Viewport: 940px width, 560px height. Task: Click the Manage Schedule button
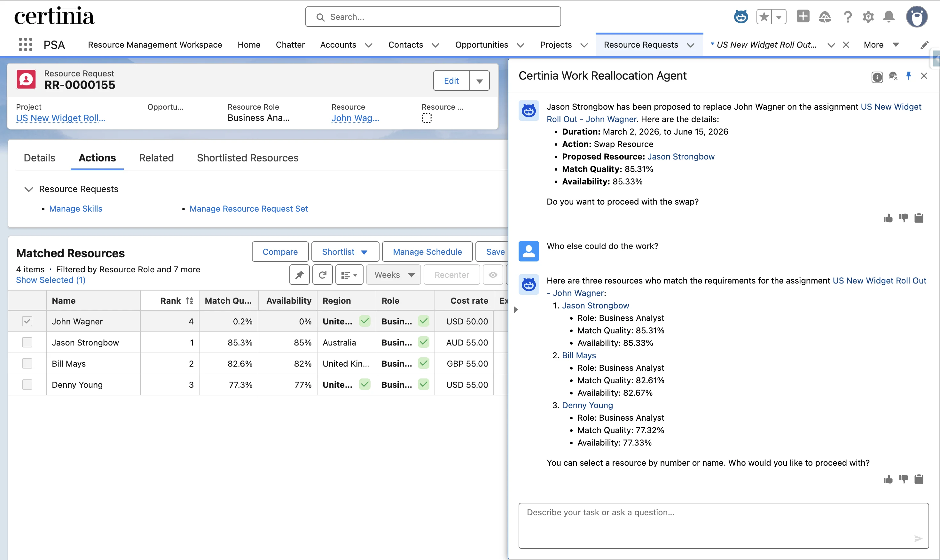click(x=427, y=251)
